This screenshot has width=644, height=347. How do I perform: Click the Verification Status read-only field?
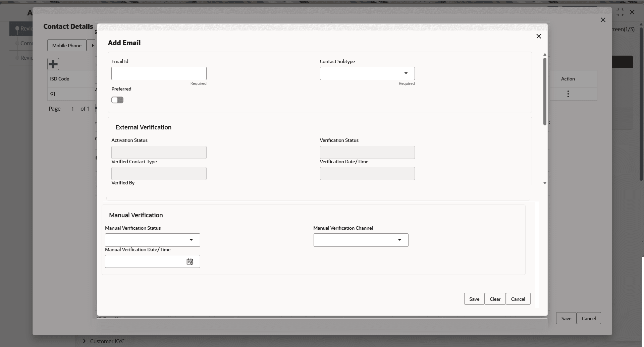[x=367, y=153]
